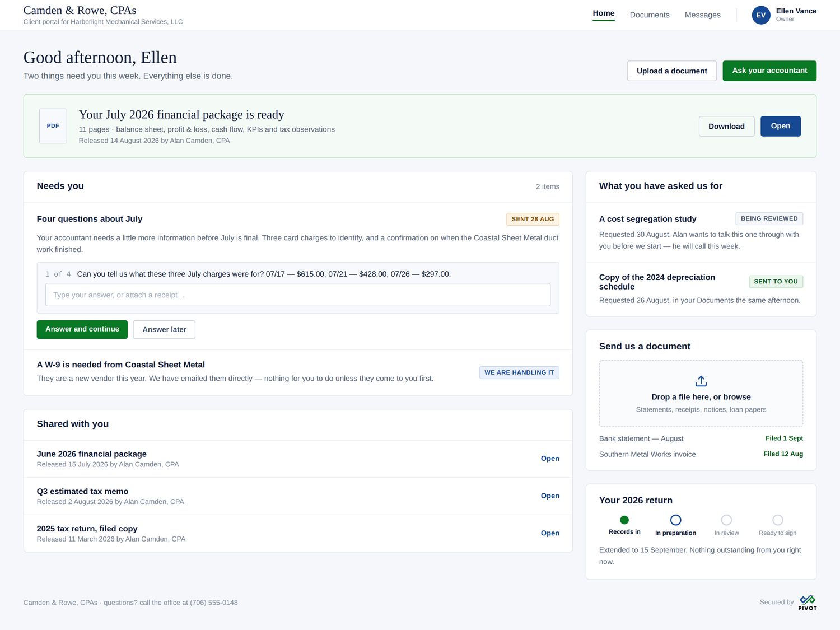This screenshot has height=630, width=840.
Task: Click the EV user avatar
Action: (760, 15)
